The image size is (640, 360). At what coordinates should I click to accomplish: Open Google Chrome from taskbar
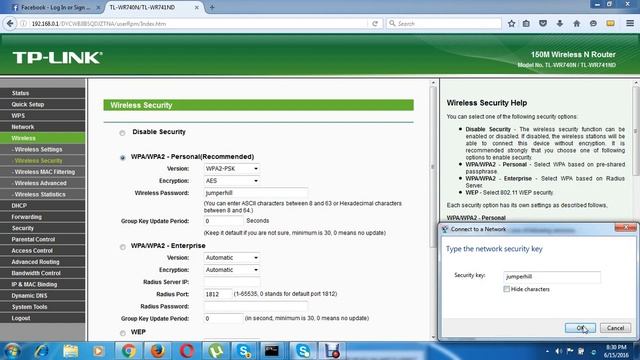pyautogui.click(x=129, y=351)
